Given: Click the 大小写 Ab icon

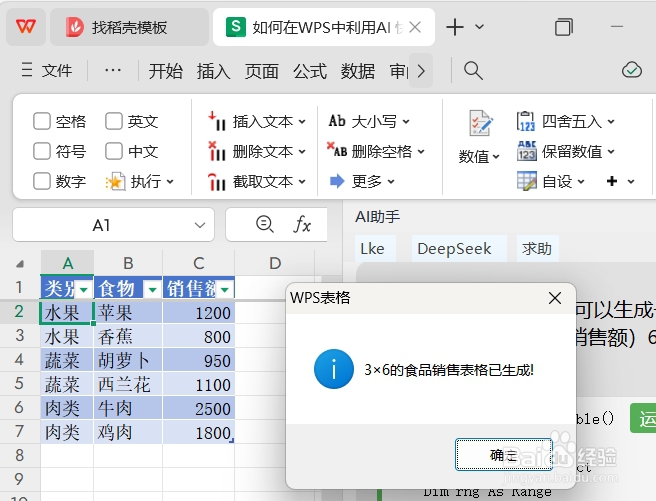Looking at the screenshot, I should 337,121.
